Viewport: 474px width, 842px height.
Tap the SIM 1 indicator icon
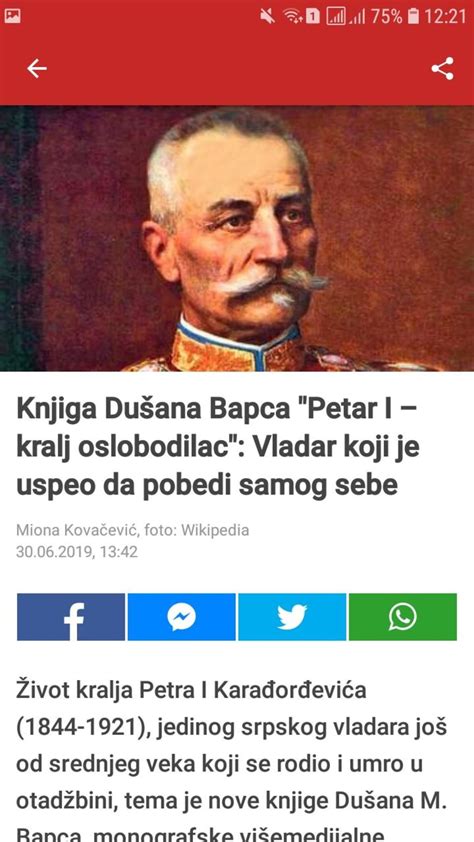[x=313, y=17]
